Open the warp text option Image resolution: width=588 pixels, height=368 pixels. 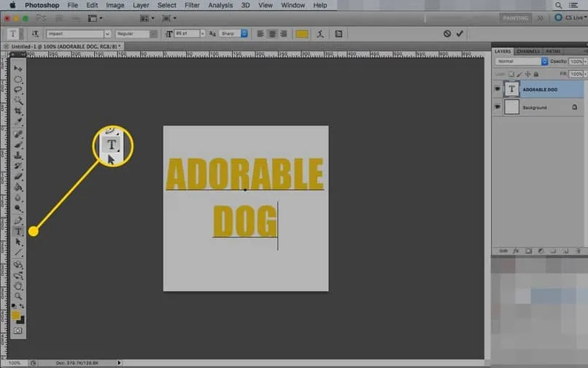(321, 34)
